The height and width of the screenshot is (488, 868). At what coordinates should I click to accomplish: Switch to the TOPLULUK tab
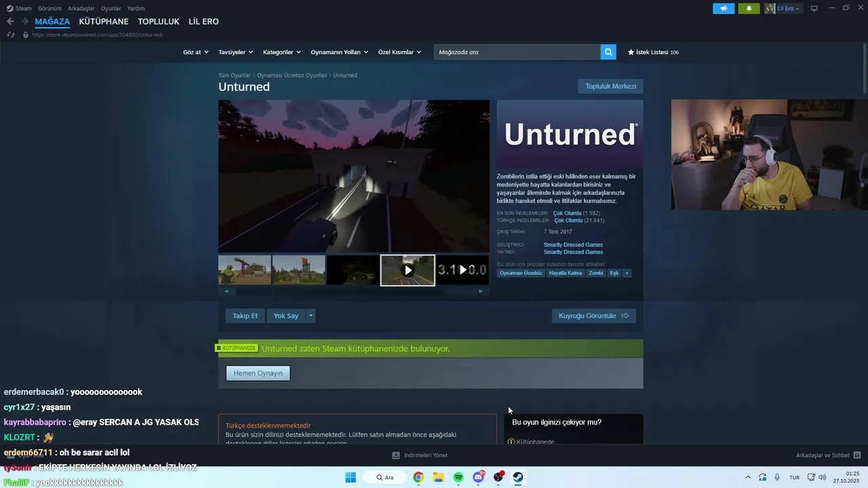pyautogui.click(x=159, y=22)
